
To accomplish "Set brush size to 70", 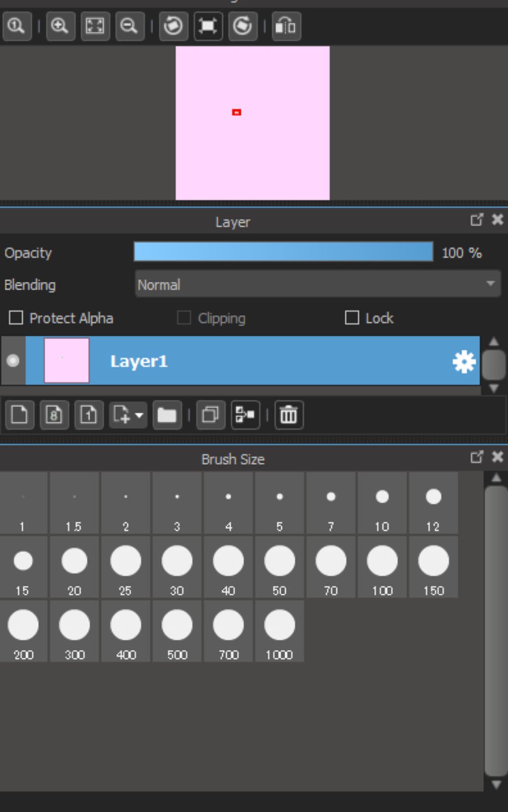I will [331, 567].
